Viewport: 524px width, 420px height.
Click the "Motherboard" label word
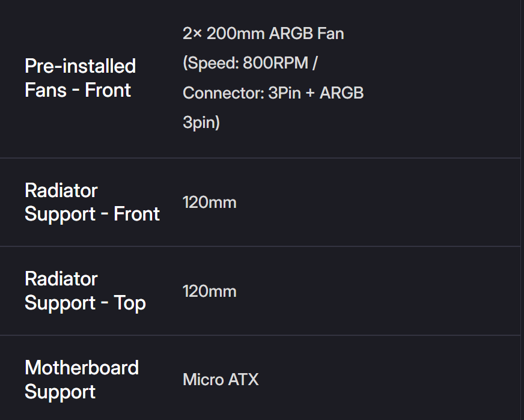[82, 368]
